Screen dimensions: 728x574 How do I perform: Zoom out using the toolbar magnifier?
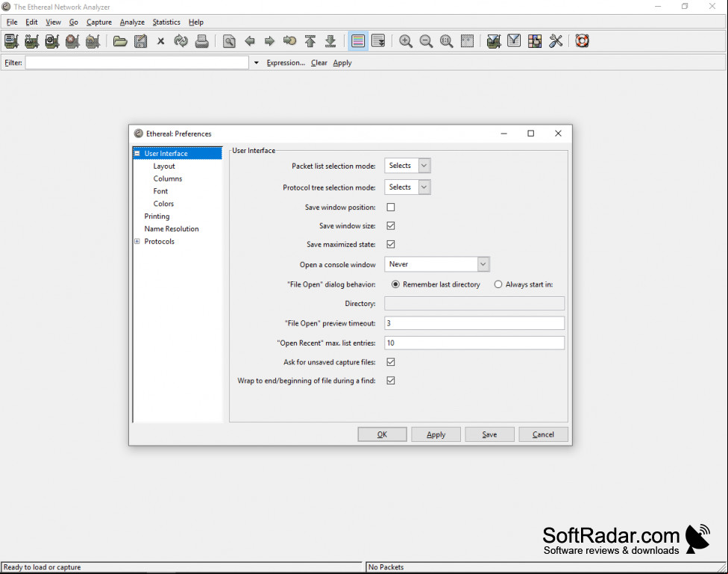426,41
